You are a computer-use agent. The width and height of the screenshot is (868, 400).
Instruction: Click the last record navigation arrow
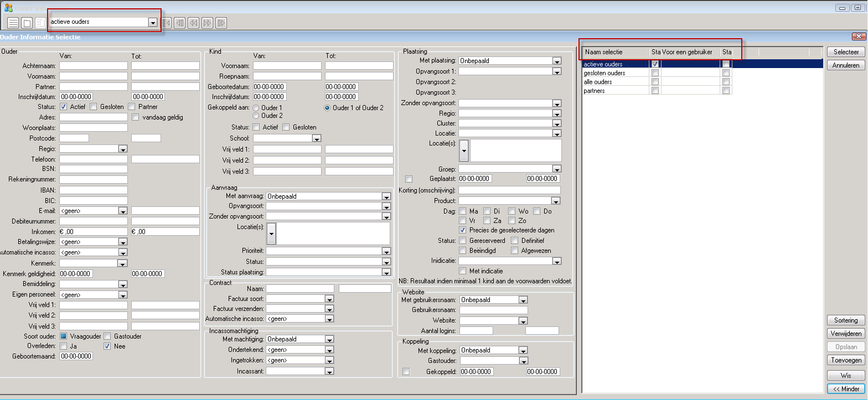(221, 23)
